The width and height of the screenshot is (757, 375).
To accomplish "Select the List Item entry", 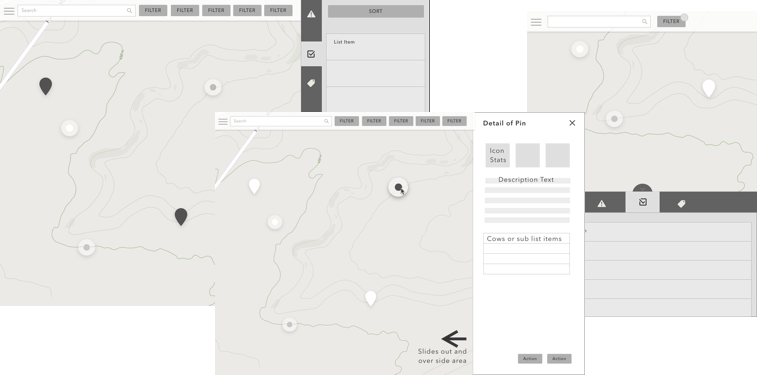I will click(x=376, y=47).
